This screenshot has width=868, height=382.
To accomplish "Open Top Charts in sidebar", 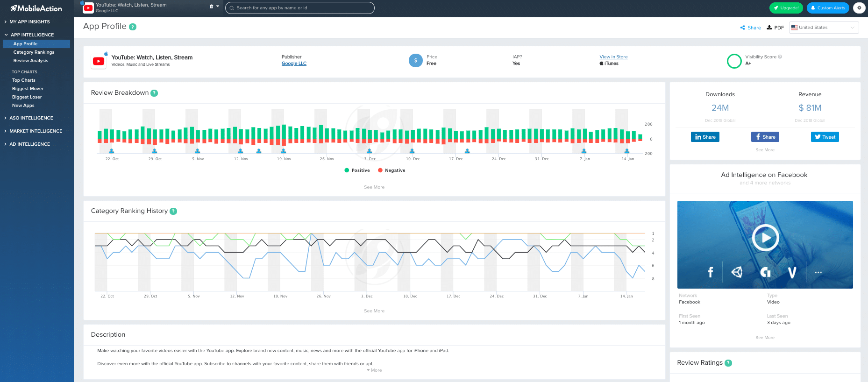I will click(24, 80).
